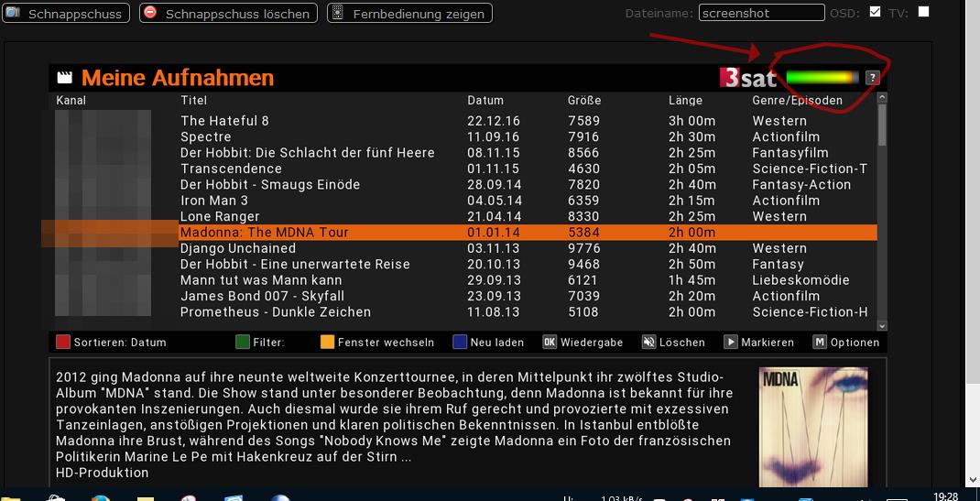
Task: Open Optionen with the M icon
Action: (820, 343)
